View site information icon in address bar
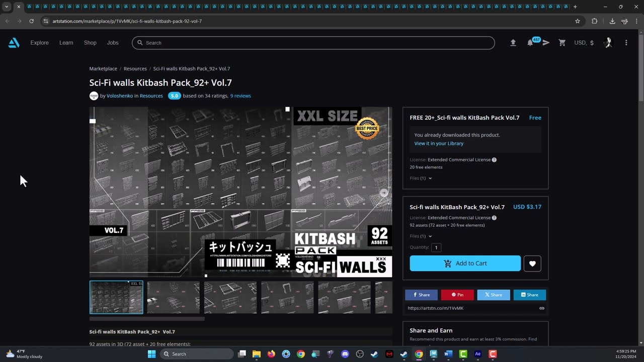The image size is (644, 362). coord(45,21)
